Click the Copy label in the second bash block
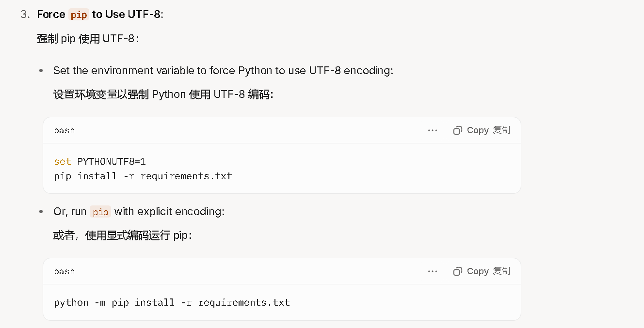Screen dimensions: 644x328 (478, 271)
